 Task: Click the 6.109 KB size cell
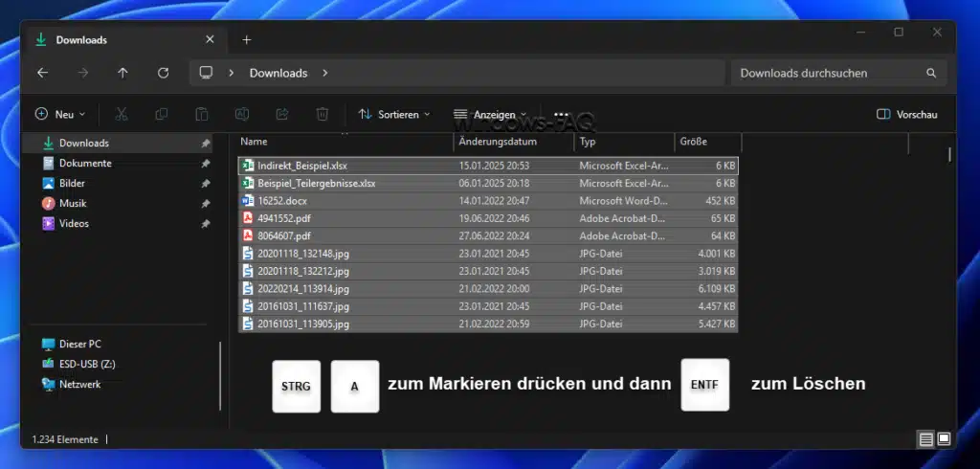pos(717,289)
